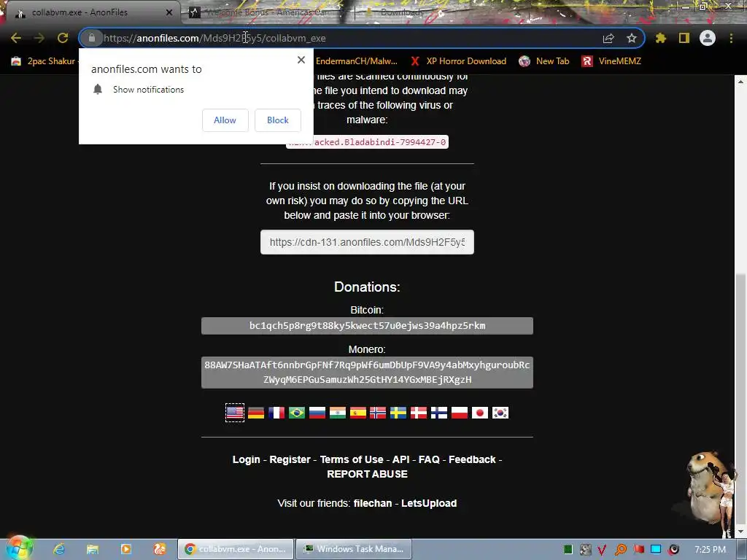Click the scrollbar up arrow

741,82
